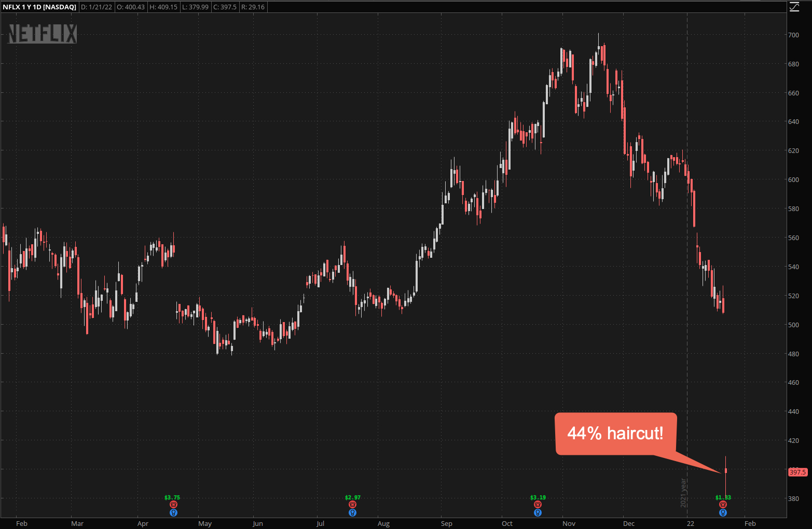
Task: Select the $2.97 earnings label
Action: (353, 497)
